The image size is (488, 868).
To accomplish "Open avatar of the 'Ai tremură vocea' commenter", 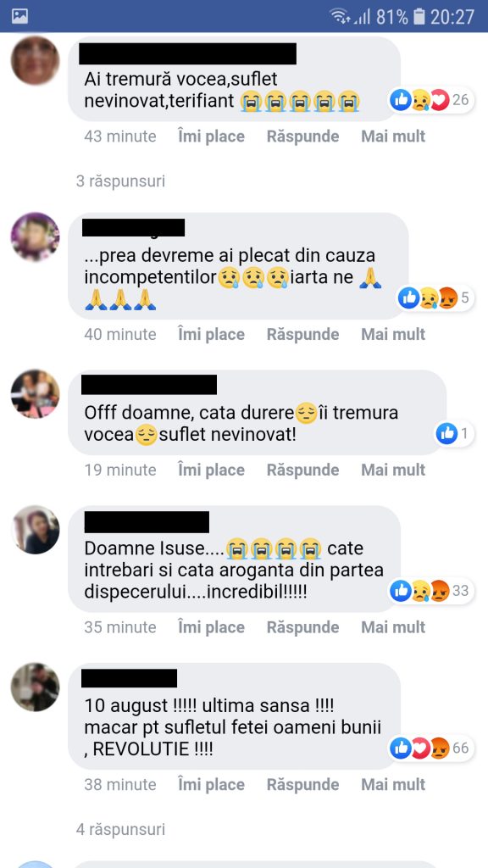I will (x=36, y=60).
